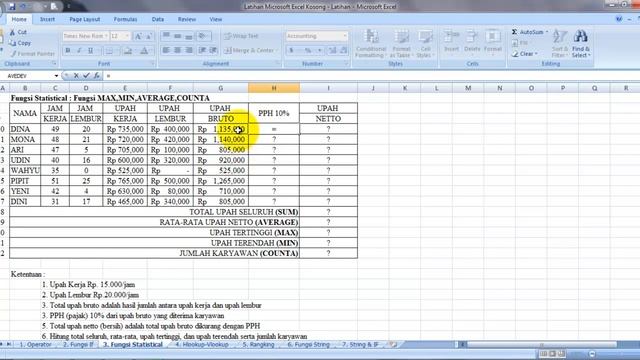The height and width of the screenshot is (360, 640).
Task: Set Bottom Align vertical alignment
Action: 189,36
